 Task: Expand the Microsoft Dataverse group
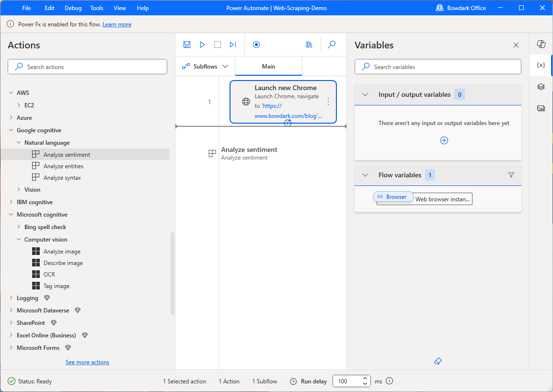11,310
